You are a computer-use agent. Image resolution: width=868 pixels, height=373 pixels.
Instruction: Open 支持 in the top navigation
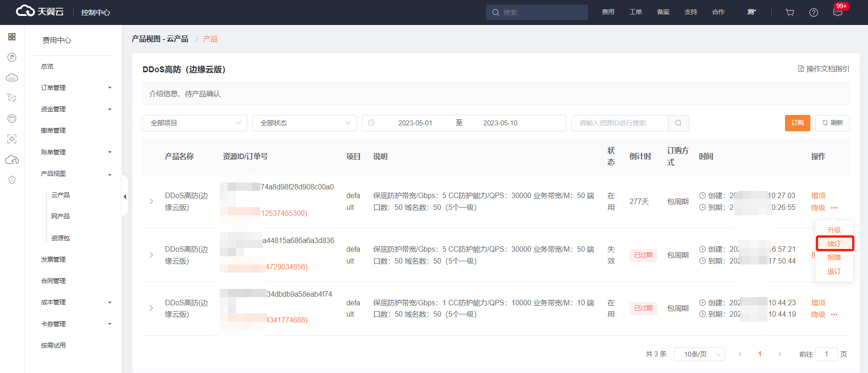[x=691, y=12]
